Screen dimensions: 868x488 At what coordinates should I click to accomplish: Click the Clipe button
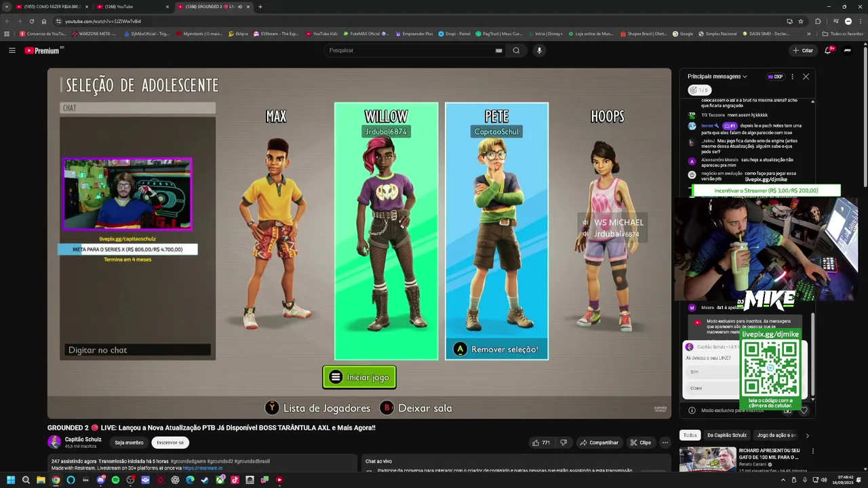[x=640, y=443]
